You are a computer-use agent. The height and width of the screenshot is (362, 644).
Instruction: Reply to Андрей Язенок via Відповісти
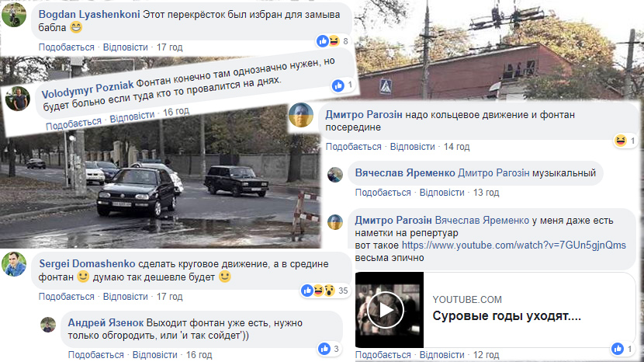[155, 354]
